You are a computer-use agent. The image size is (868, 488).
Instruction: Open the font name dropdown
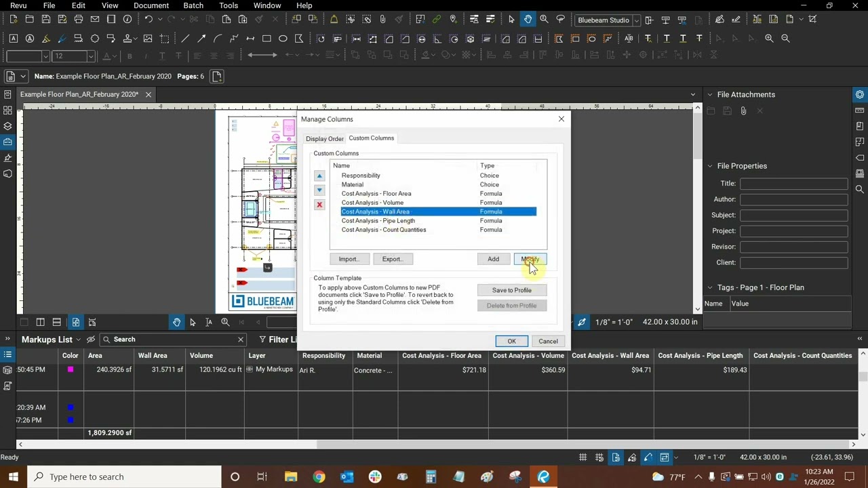[45, 56]
